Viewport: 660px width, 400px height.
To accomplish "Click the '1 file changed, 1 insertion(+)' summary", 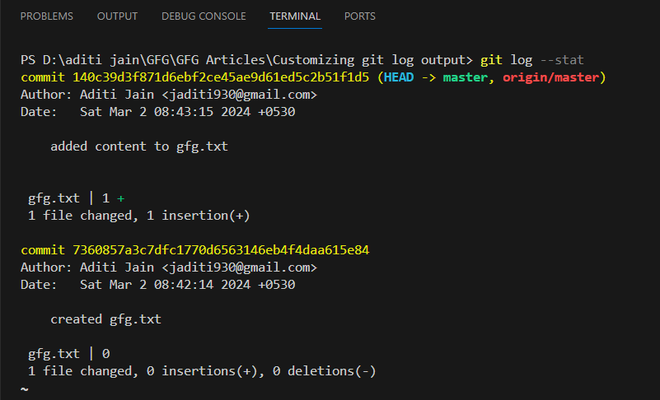I will (x=139, y=216).
